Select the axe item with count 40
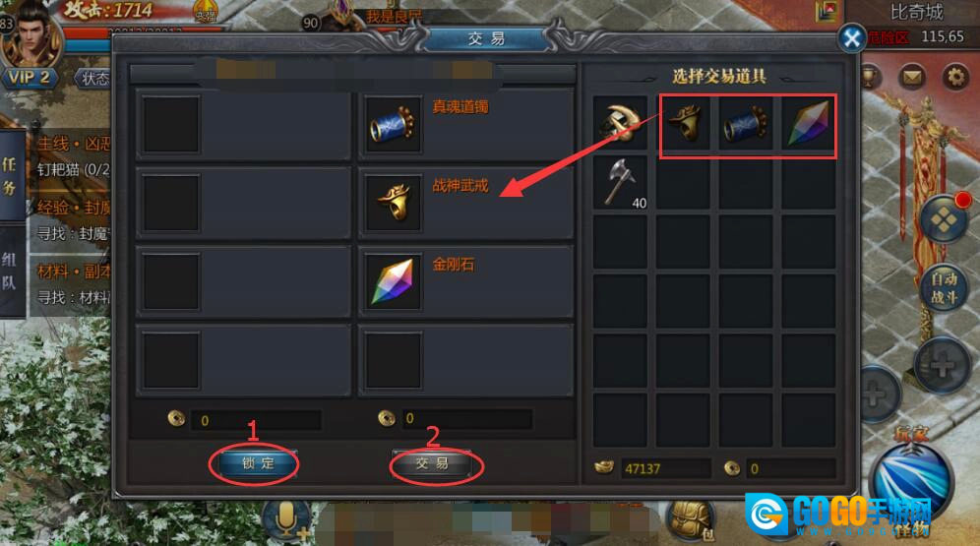This screenshot has width=980, height=546. [620, 182]
